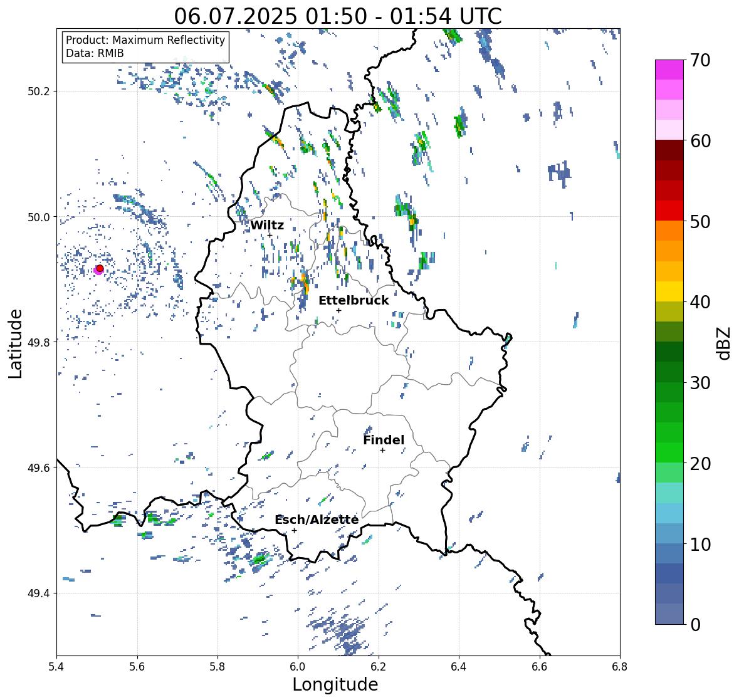The width and height of the screenshot is (739, 700).
Task: Click the dark red colorbar segment below 60
Action: click(669, 150)
